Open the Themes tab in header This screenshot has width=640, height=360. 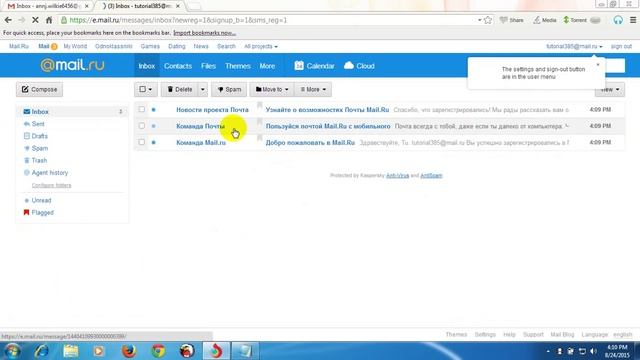[x=238, y=66]
